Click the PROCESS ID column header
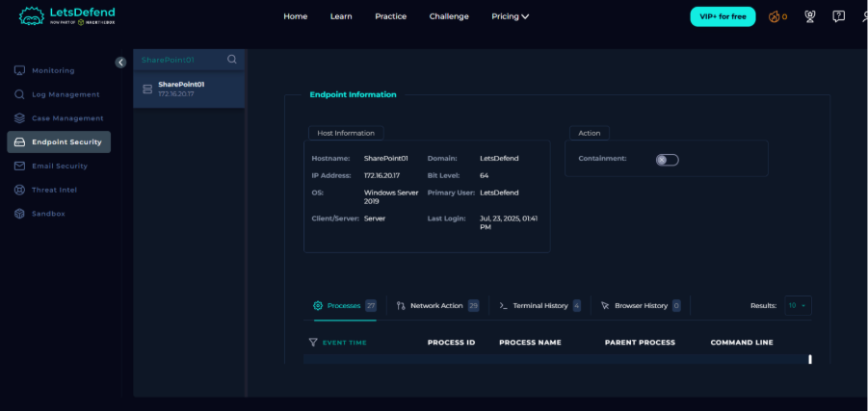 (x=451, y=343)
